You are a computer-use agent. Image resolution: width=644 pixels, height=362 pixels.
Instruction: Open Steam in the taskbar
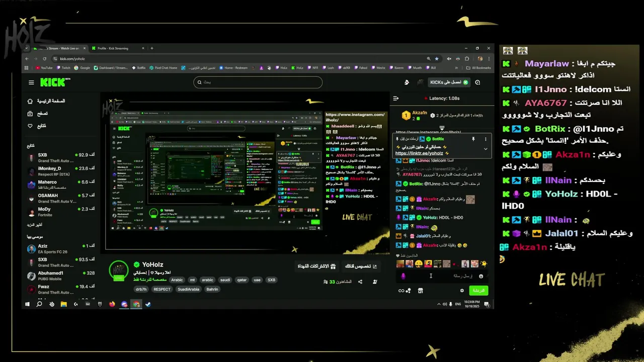(148, 304)
